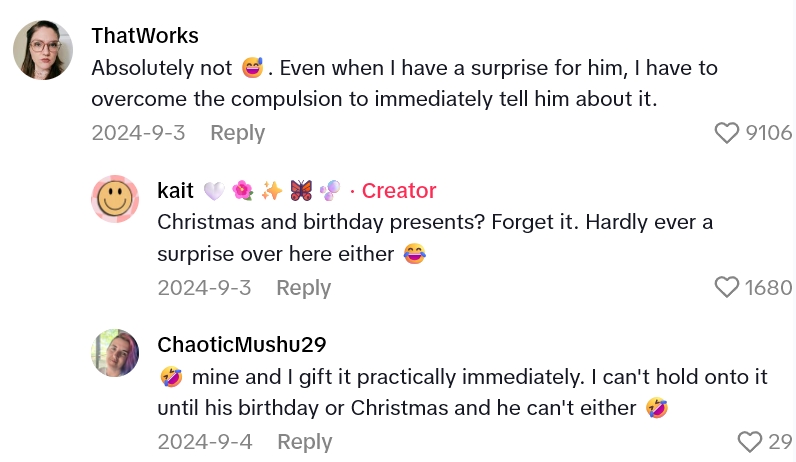The height and width of the screenshot is (462, 796).
Task: Select the 1680 like count
Action: click(x=768, y=288)
